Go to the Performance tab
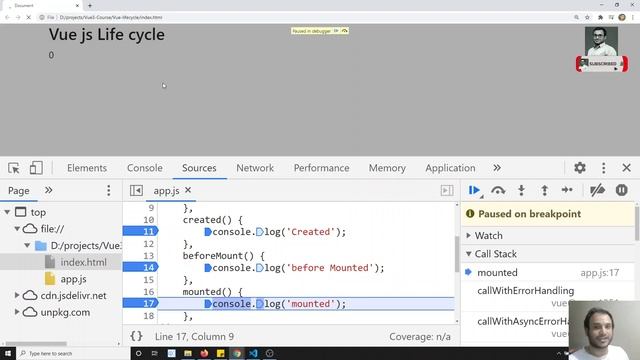640x360 pixels. point(322,168)
